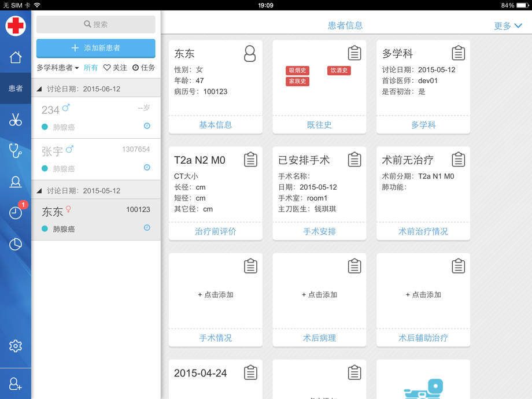This screenshot has width=532, height=399.
Task: Click the red 吸烟史 tag
Action: (x=297, y=71)
